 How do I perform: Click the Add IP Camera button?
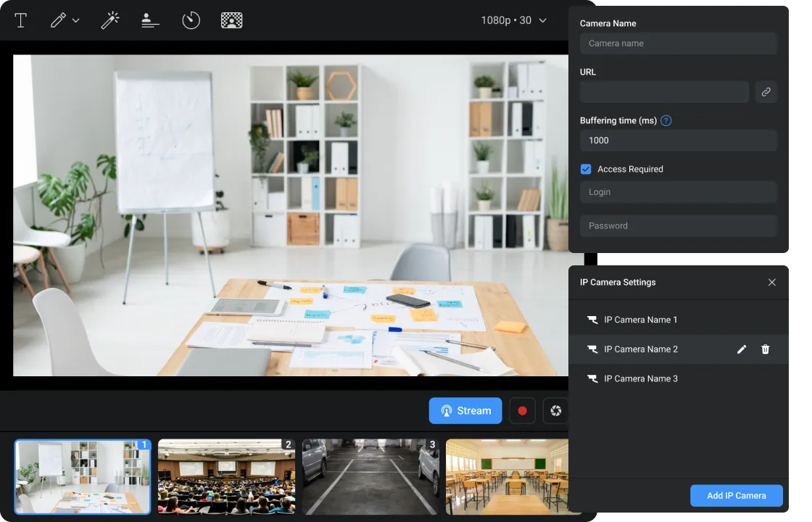(x=736, y=496)
